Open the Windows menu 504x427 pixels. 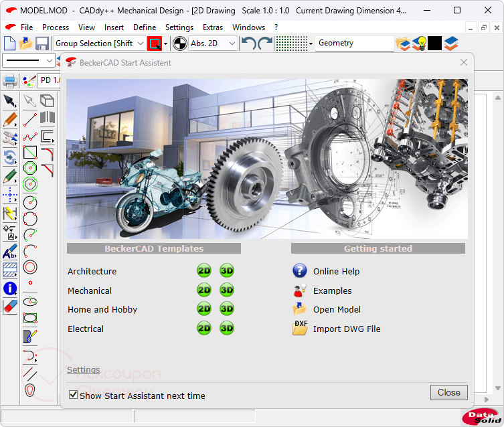tap(248, 27)
